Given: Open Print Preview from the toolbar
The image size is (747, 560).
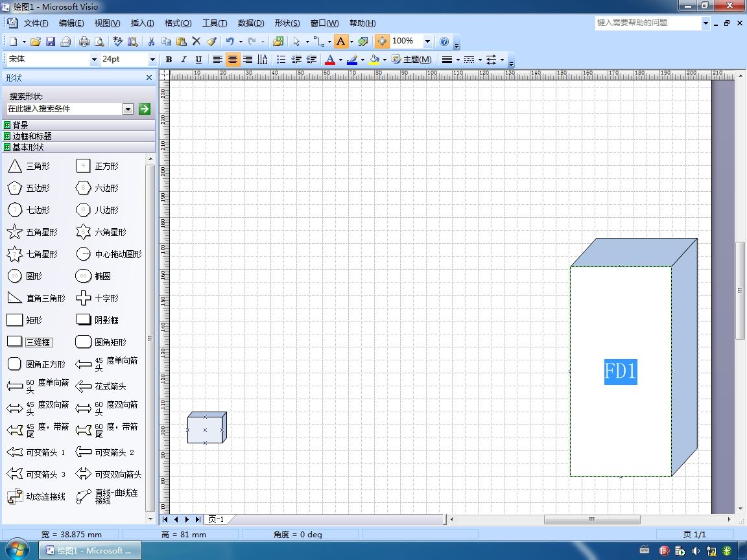Looking at the screenshot, I should tap(99, 41).
